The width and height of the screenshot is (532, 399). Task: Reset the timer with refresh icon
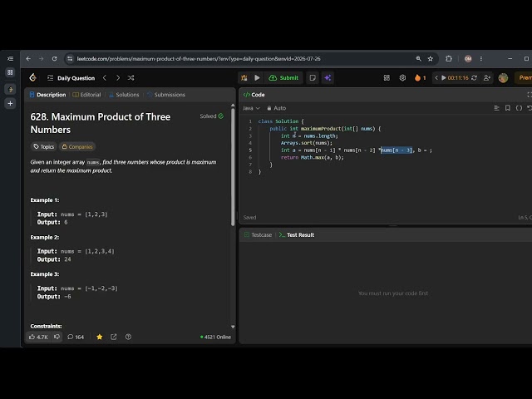pos(475,77)
